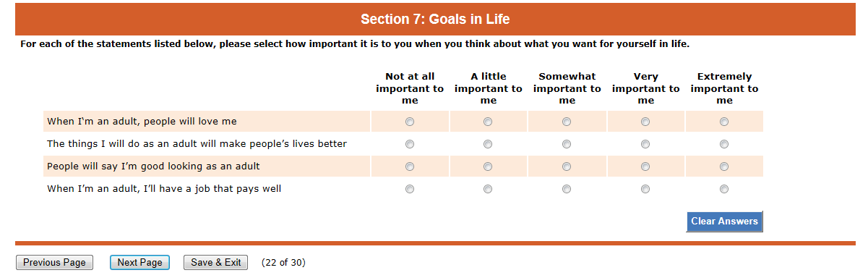Image resolution: width=868 pixels, height=278 pixels.
Task: Click the 'Section 7: Goals in Life' header
Action: (435, 19)
